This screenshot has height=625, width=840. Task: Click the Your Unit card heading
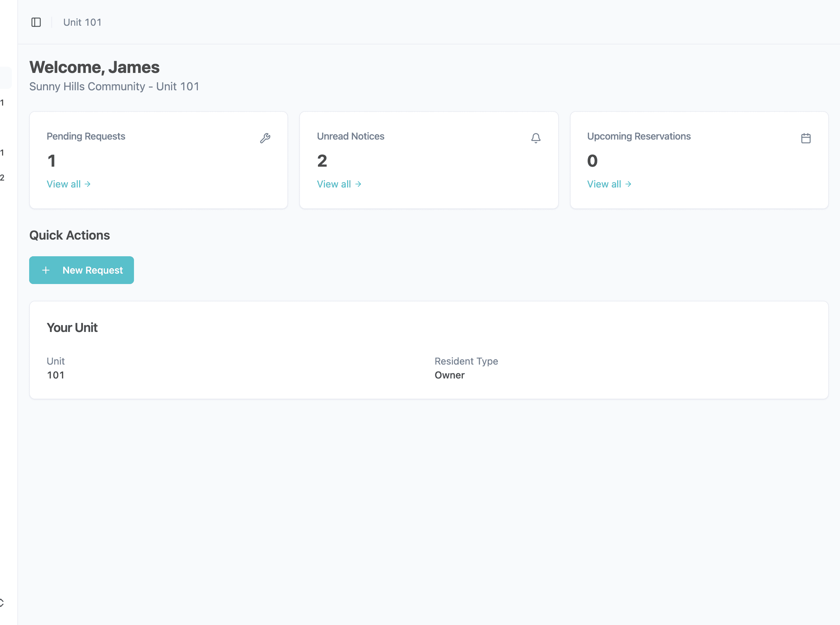(72, 328)
